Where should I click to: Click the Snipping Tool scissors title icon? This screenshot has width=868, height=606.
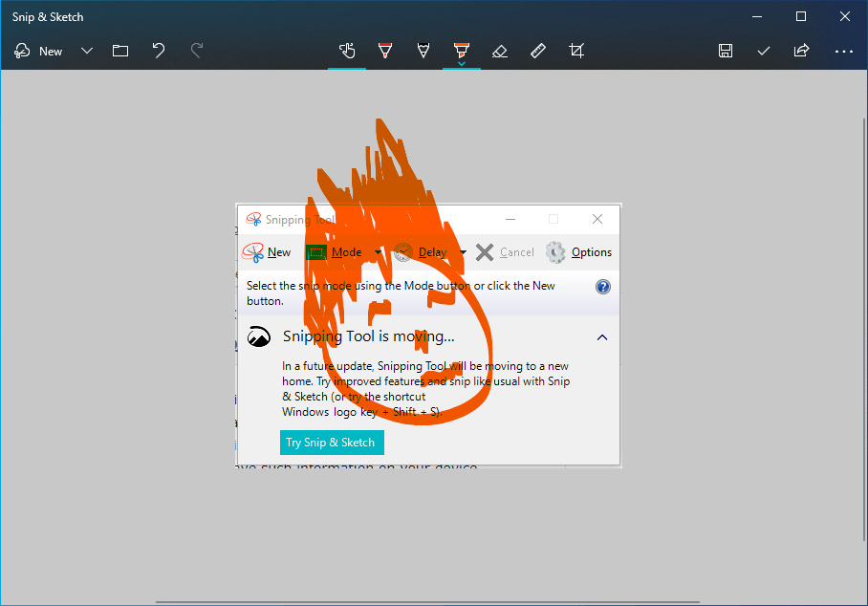pos(253,219)
